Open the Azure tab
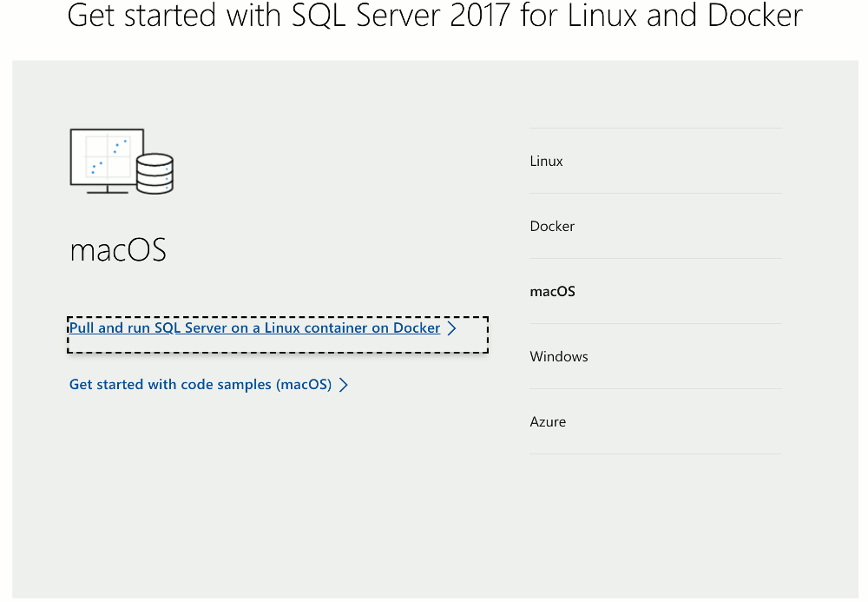The width and height of the screenshot is (868, 602). point(655,422)
